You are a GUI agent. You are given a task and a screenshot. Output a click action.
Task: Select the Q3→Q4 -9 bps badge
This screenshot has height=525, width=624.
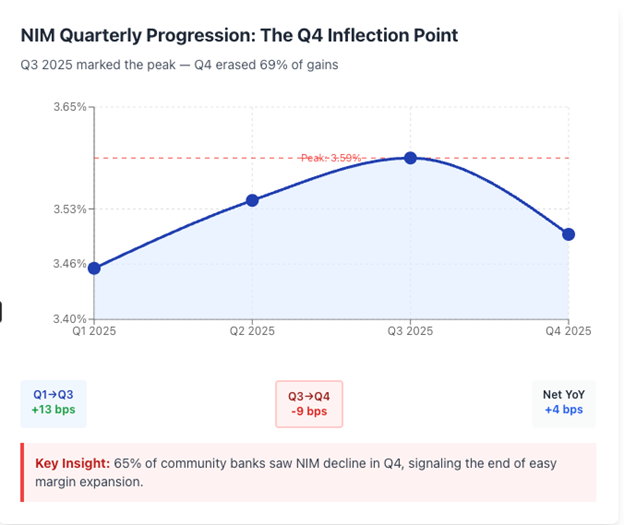pyautogui.click(x=308, y=403)
